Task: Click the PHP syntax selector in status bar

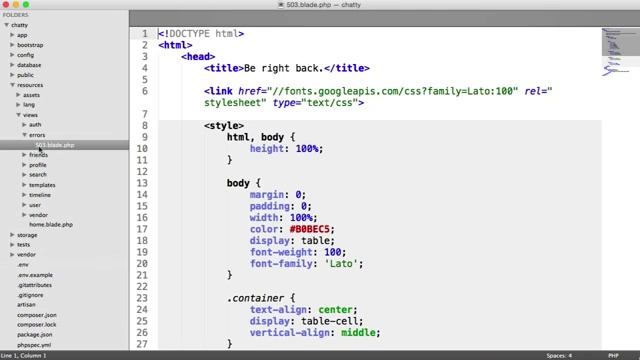Action: click(613, 356)
